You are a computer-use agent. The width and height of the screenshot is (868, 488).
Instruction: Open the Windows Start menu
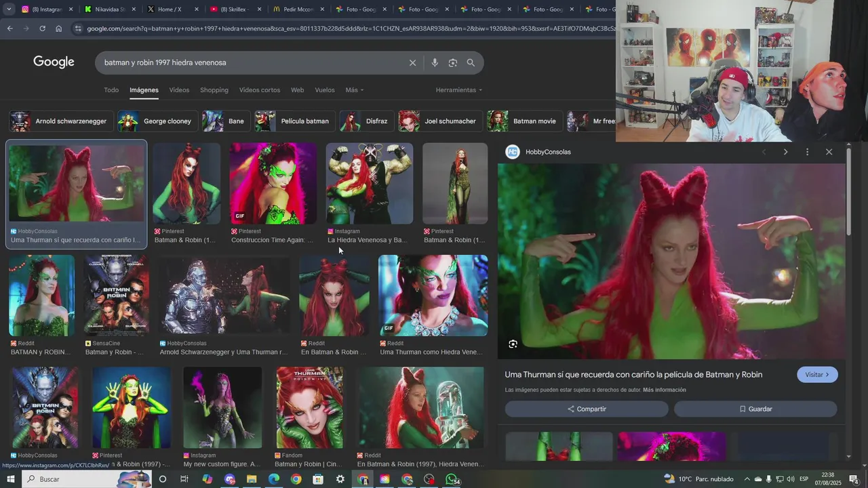click(10, 479)
